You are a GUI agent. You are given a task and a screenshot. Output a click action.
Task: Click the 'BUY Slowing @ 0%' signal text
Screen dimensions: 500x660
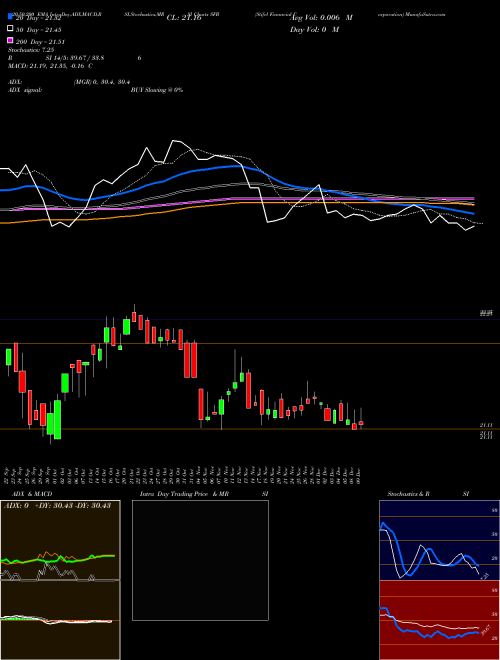coord(157,90)
